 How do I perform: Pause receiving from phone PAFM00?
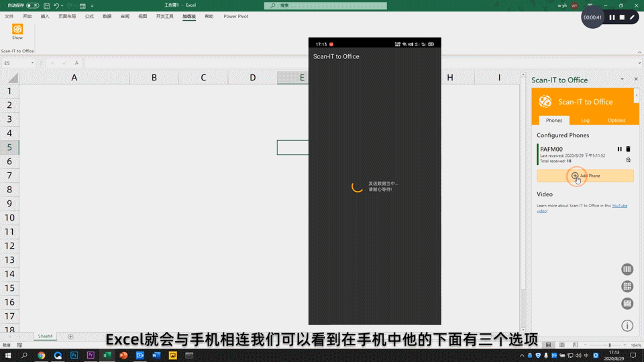point(619,149)
